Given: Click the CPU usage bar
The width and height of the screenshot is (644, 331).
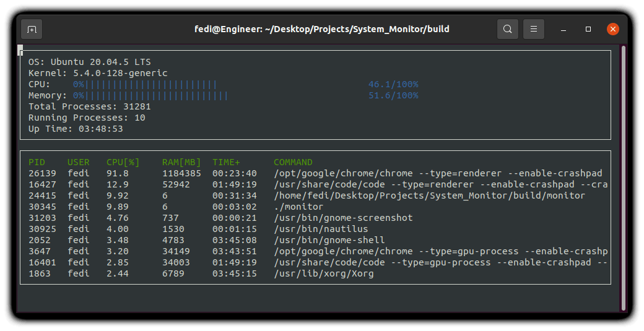Looking at the screenshot, I should tap(145, 85).
